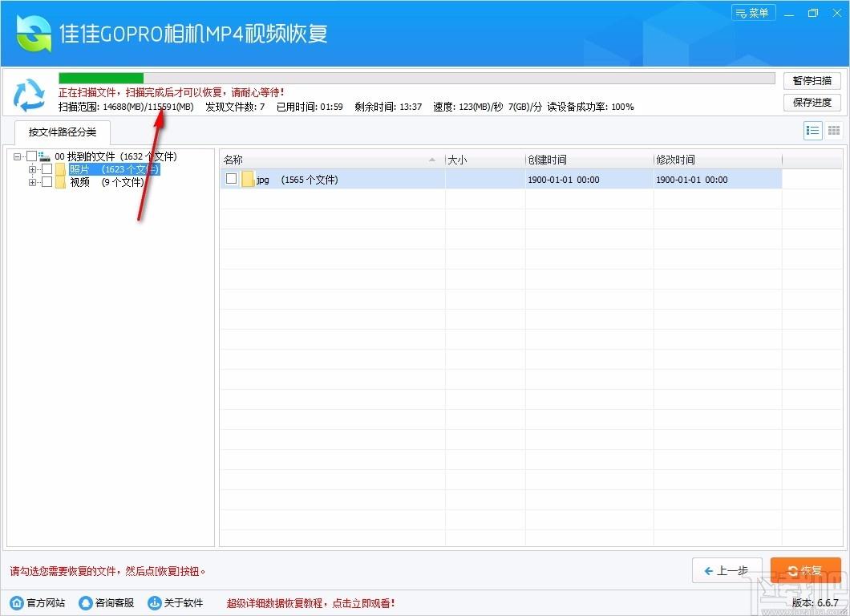Switch to list view icon

[812, 131]
